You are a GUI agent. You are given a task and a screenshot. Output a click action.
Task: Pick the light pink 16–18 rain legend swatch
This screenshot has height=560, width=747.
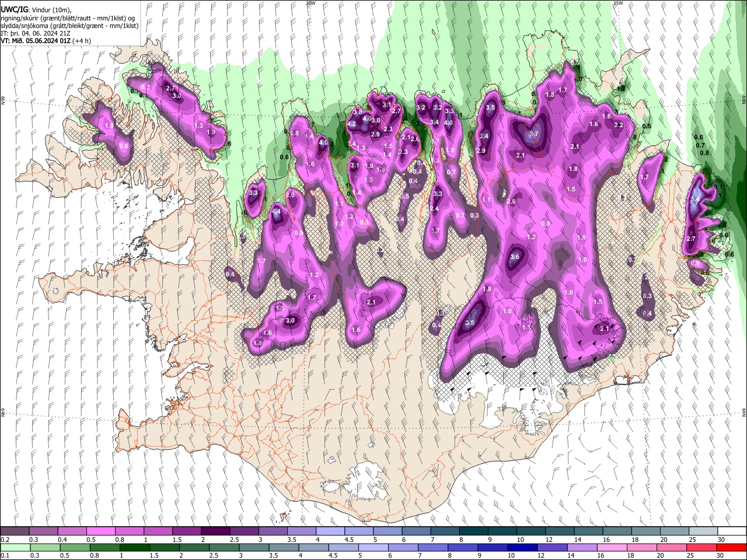(x=611, y=547)
